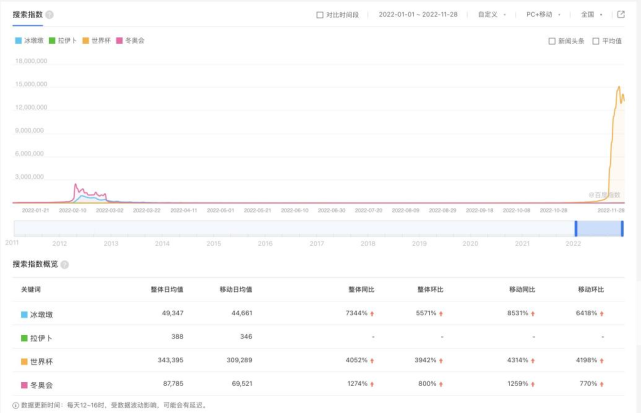
Task: Click 2012 on the timeline overview
Action: (59, 244)
